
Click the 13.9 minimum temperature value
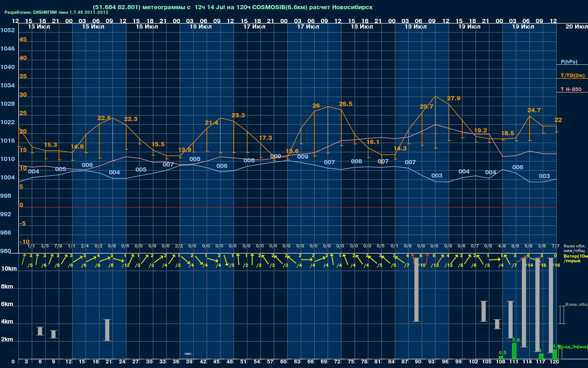pyautogui.click(x=185, y=150)
